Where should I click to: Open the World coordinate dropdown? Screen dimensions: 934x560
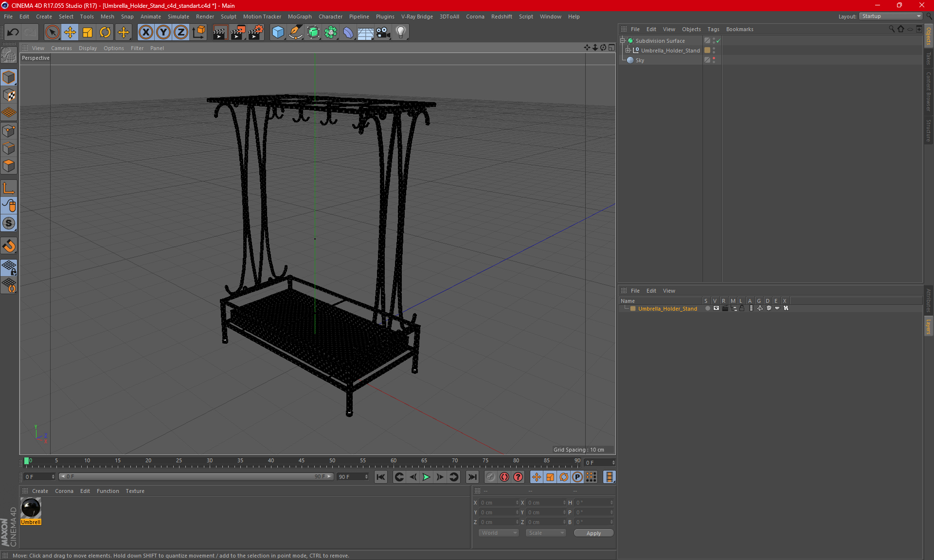coord(499,533)
